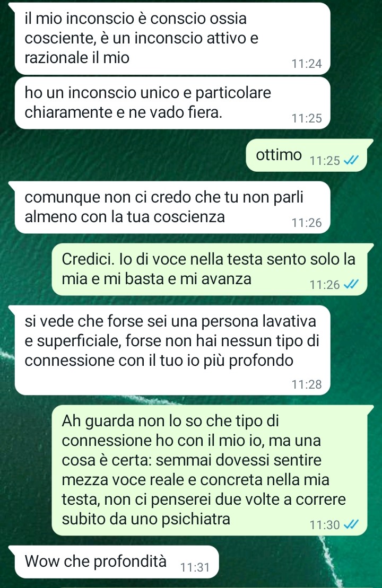Tap the read ticks on the 'Credici' message
The height and width of the screenshot is (588, 382).
pos(351,285)
